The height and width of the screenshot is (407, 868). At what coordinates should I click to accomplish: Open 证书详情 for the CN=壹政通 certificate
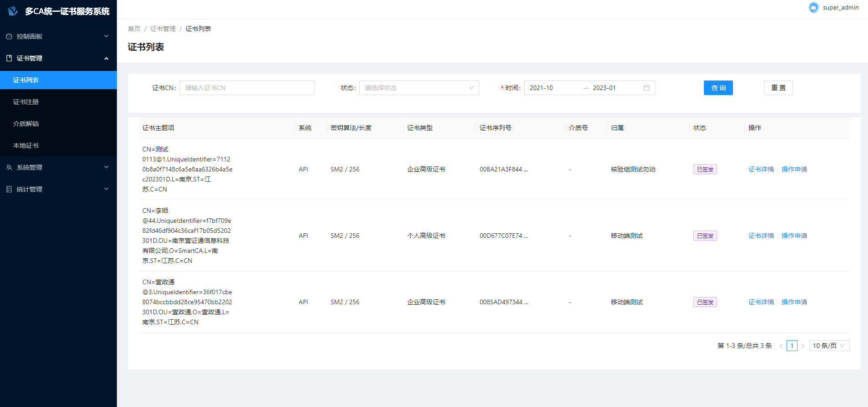[761, 302]
